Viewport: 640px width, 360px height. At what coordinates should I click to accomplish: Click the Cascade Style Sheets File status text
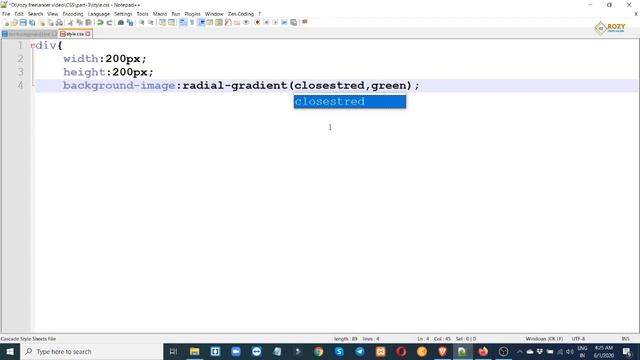point(28,339)
